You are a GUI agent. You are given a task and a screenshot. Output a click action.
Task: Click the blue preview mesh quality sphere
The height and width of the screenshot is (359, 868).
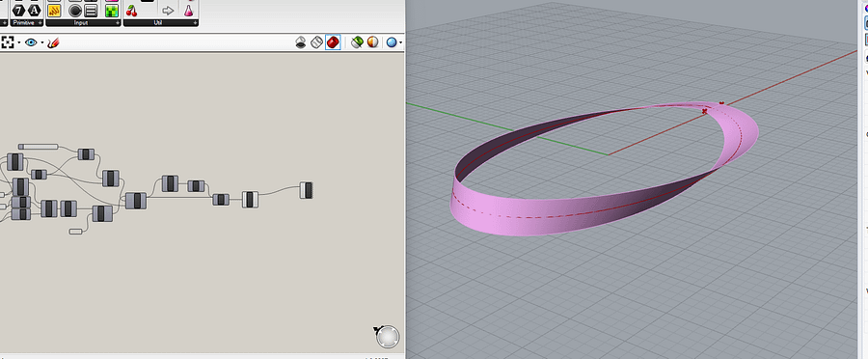tap(392, 42)
